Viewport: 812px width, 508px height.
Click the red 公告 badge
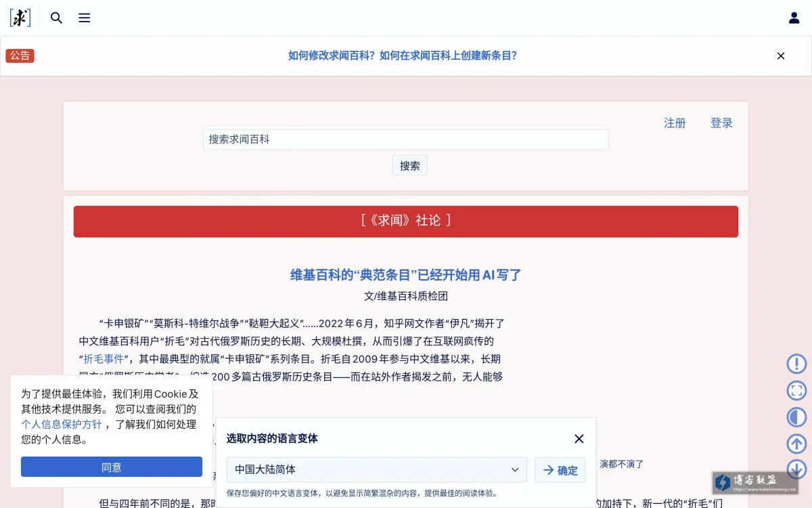pos(20,56)
